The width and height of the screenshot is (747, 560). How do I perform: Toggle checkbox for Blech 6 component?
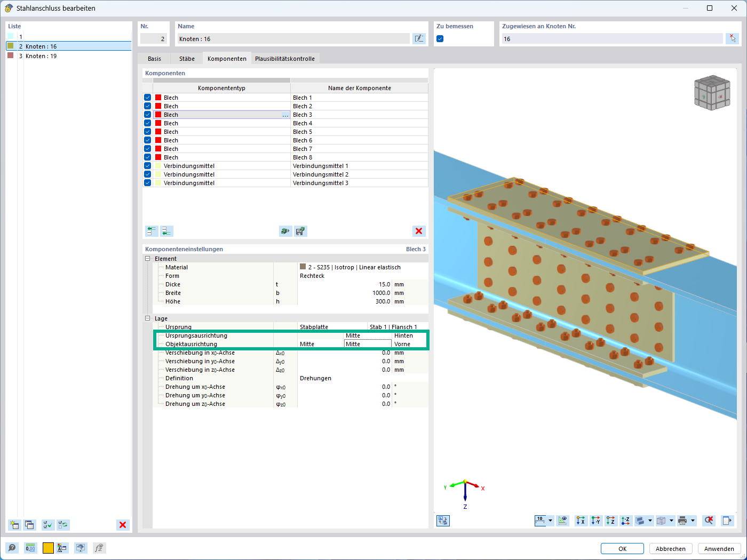(x=148, y=140)
